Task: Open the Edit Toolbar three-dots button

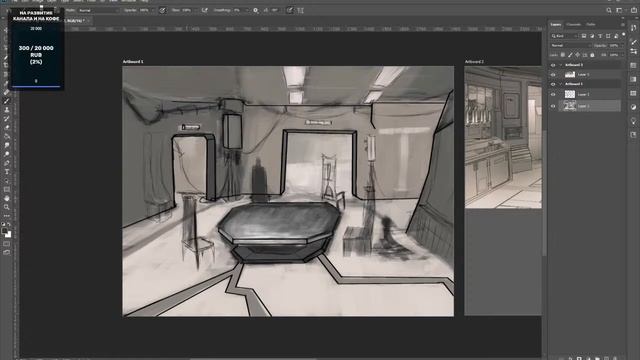Action: (7, 216)
